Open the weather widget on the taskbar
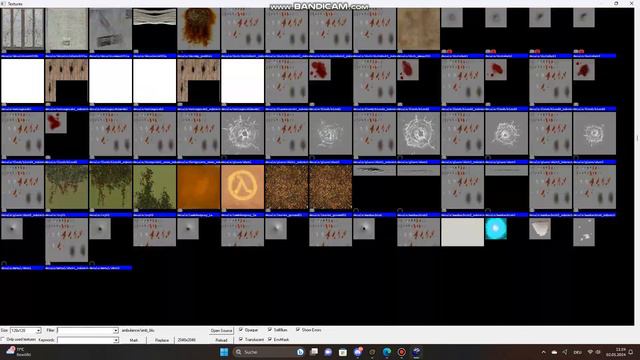Screen dimensions: 640x360 pyautogui.click(x=19, y=352)
